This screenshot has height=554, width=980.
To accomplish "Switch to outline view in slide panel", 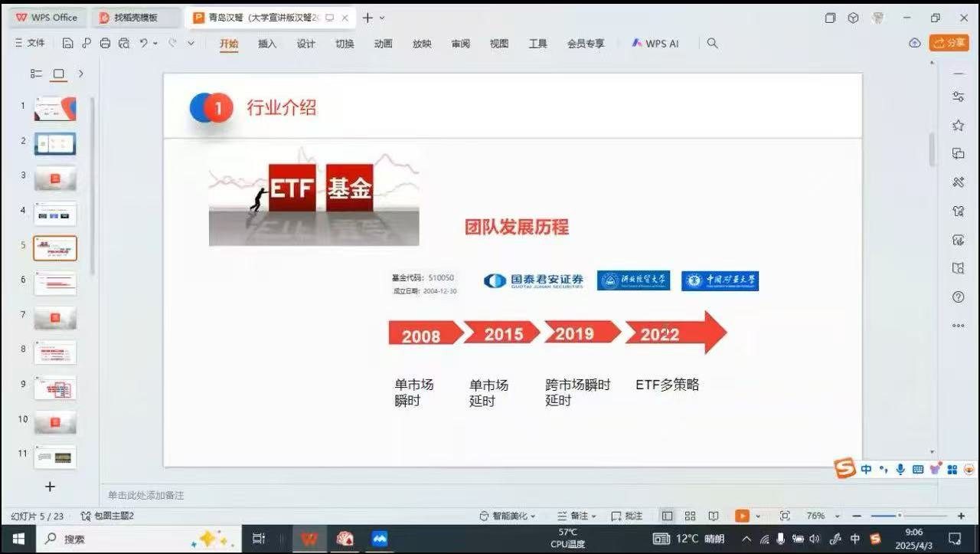I will click(36, 74).
